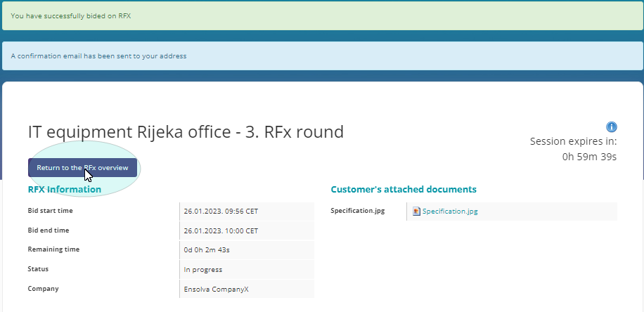Click the bid start value 09:56 CET

tap(221, 211)
